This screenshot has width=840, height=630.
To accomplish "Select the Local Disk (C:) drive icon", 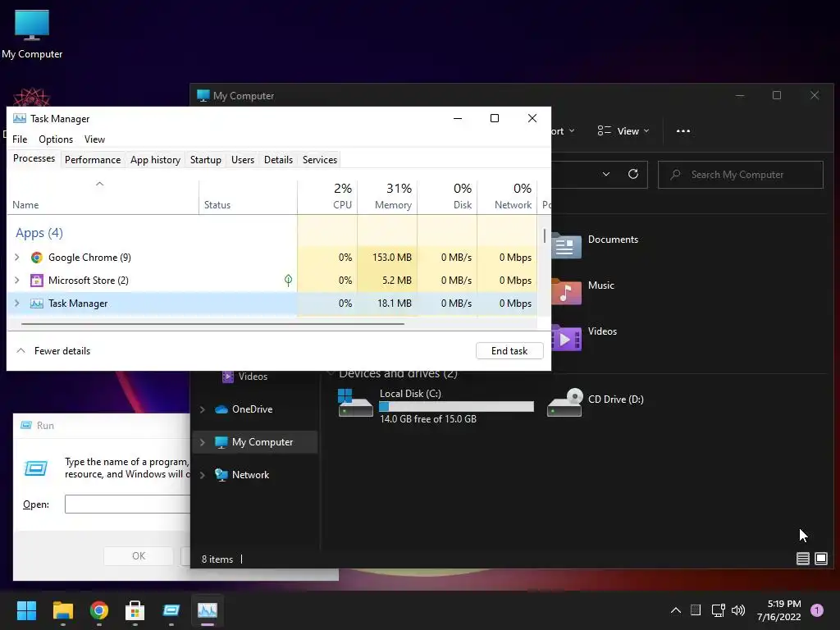I will 355,403.
